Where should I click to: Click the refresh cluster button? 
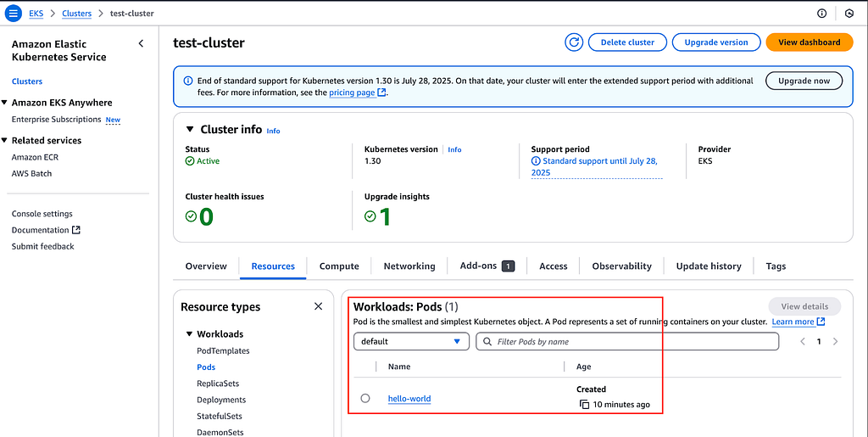coord(574,42)
